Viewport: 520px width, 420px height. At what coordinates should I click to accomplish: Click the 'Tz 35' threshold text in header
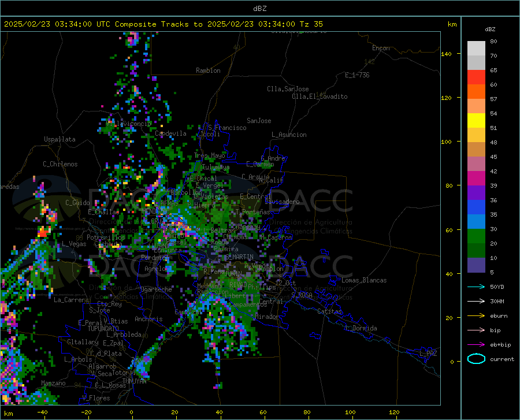point(311,24)
